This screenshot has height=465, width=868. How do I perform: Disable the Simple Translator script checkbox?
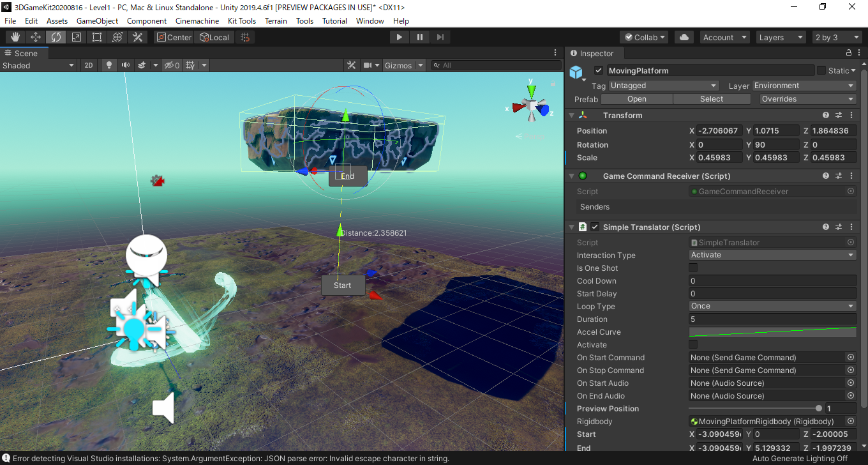click(x=595, y=227)
